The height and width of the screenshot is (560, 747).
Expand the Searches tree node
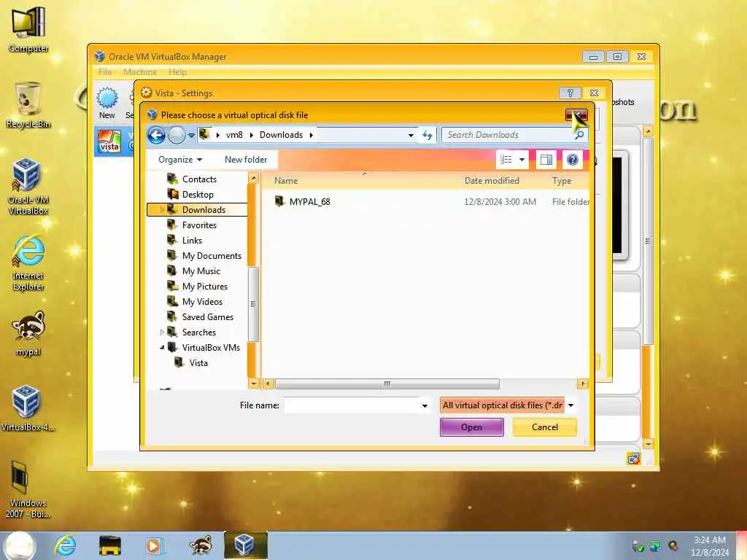click(162, 332)
